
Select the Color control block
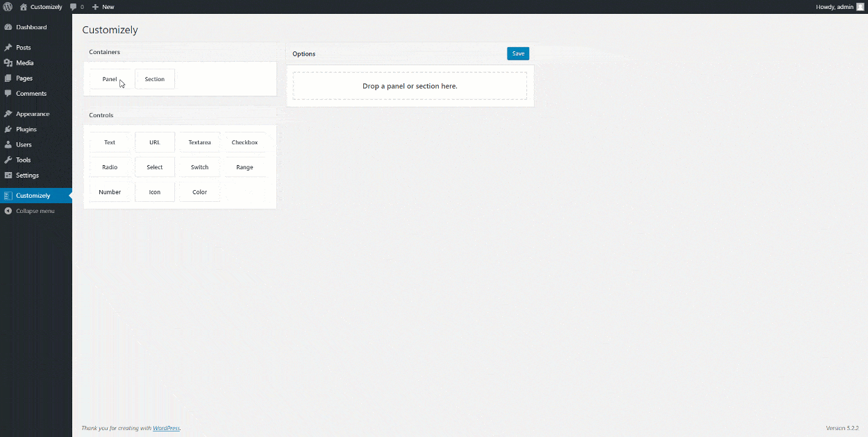[200, 192]
